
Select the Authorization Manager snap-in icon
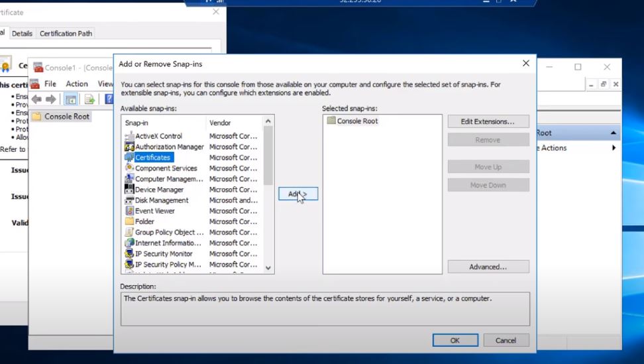[129, 147]
